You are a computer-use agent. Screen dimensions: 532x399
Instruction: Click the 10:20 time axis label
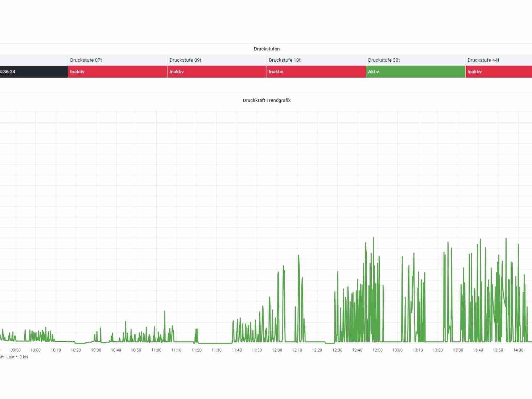click(76, 350)
